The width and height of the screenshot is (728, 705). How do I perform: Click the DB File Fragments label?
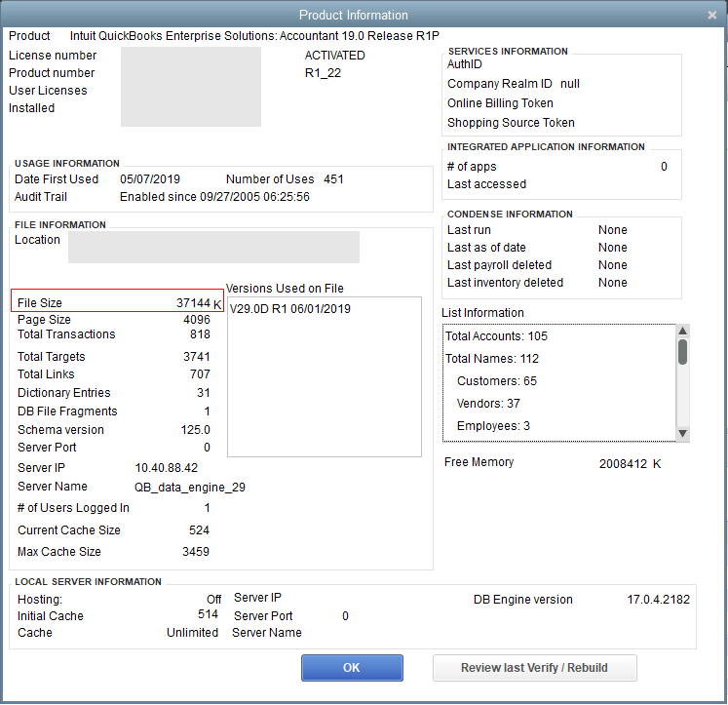click(x=67, y=411)
